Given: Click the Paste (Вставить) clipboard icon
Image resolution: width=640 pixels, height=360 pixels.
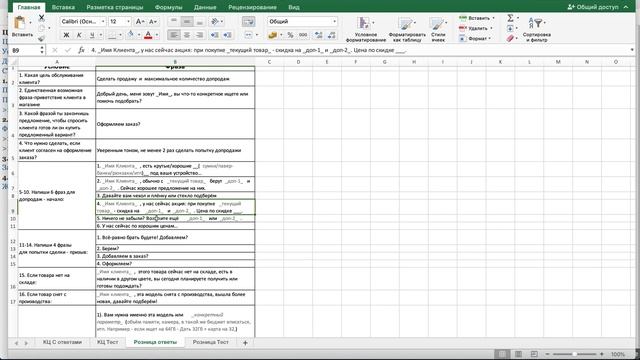Looking at the screenshot, I should click(19, 22).
